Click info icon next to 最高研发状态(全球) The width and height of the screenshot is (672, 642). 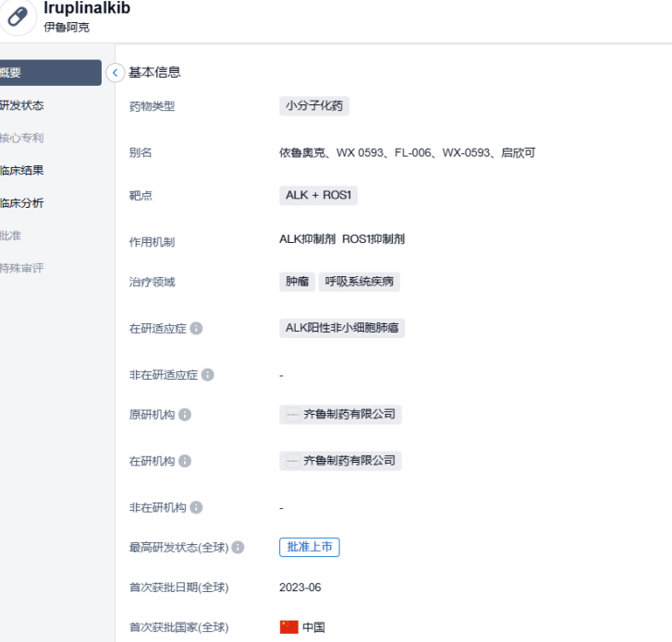tap(238, 548)
